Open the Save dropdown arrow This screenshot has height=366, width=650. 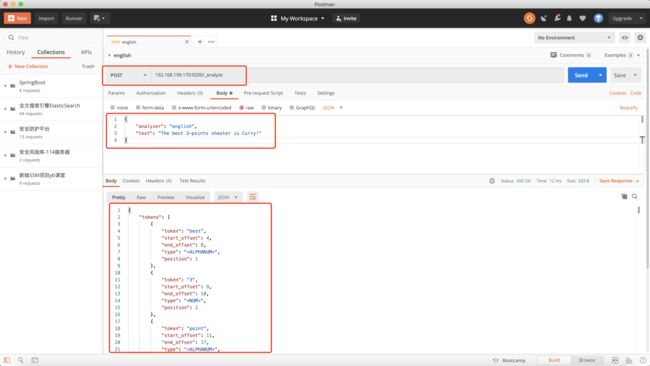pyautogui.click(x=635, y=75)
